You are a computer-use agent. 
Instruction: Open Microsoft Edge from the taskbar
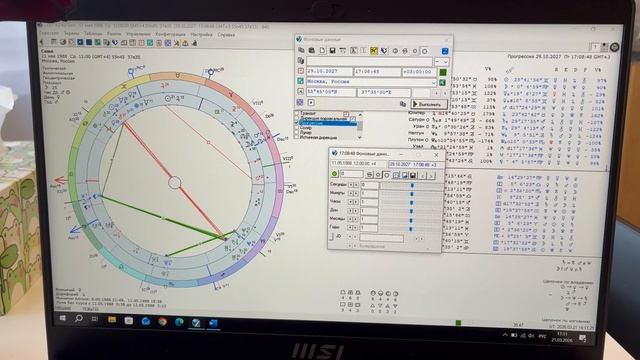[x=179, y=322]
